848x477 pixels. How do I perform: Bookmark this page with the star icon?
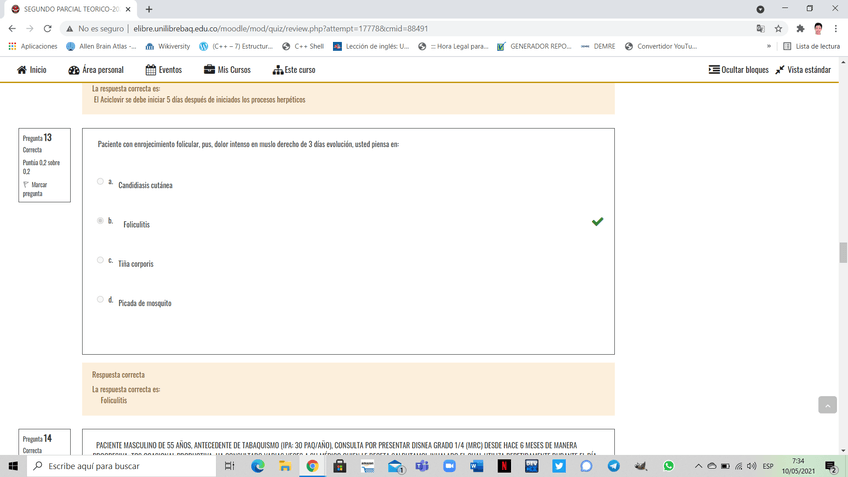point(778,29)
